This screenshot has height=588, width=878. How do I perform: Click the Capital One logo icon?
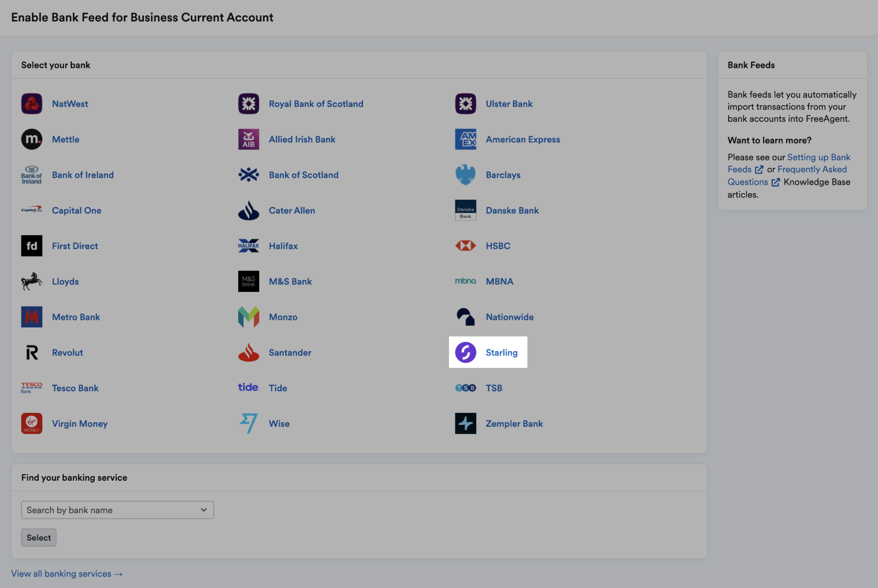point(31,210)
